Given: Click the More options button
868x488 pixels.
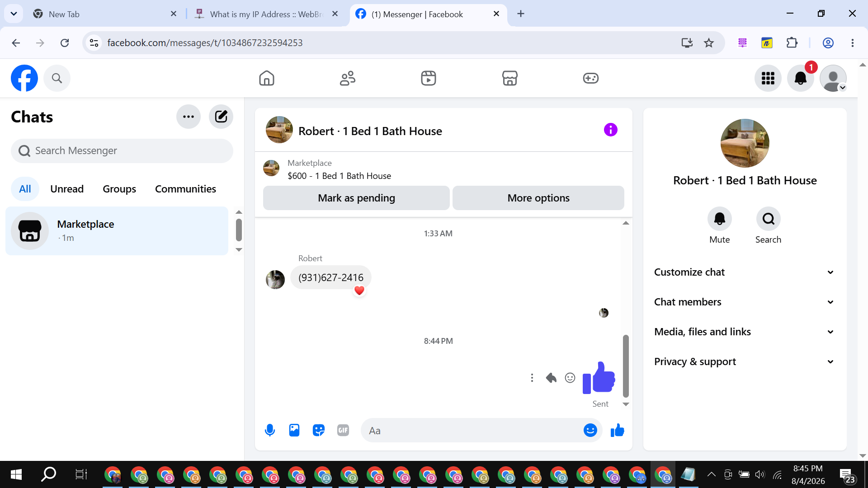Looking at the screenshot, I should [538, 198].
